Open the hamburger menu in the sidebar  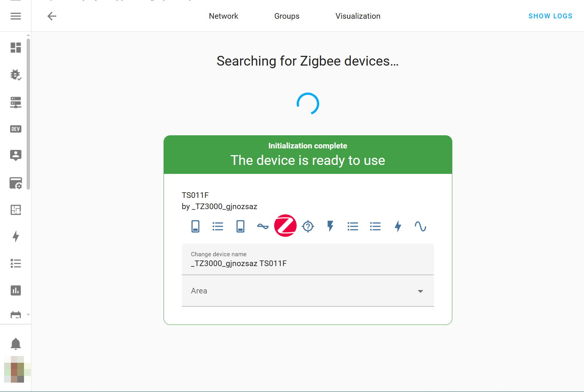16,16
